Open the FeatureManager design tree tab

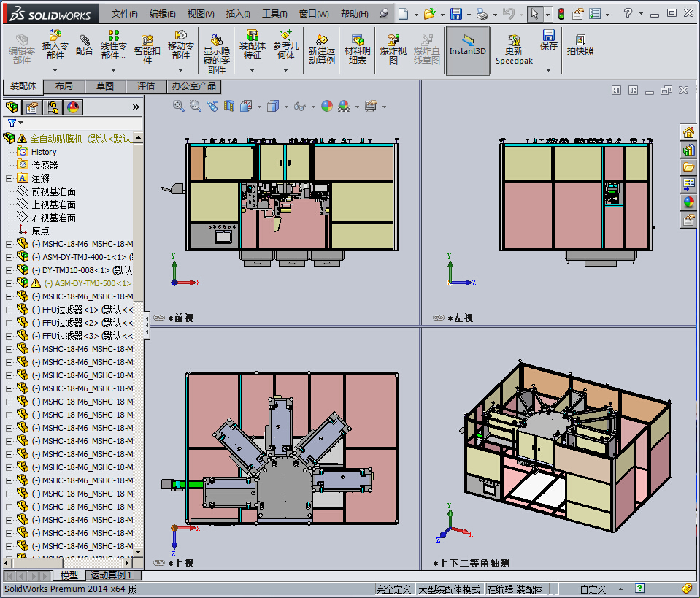point(12,107)
